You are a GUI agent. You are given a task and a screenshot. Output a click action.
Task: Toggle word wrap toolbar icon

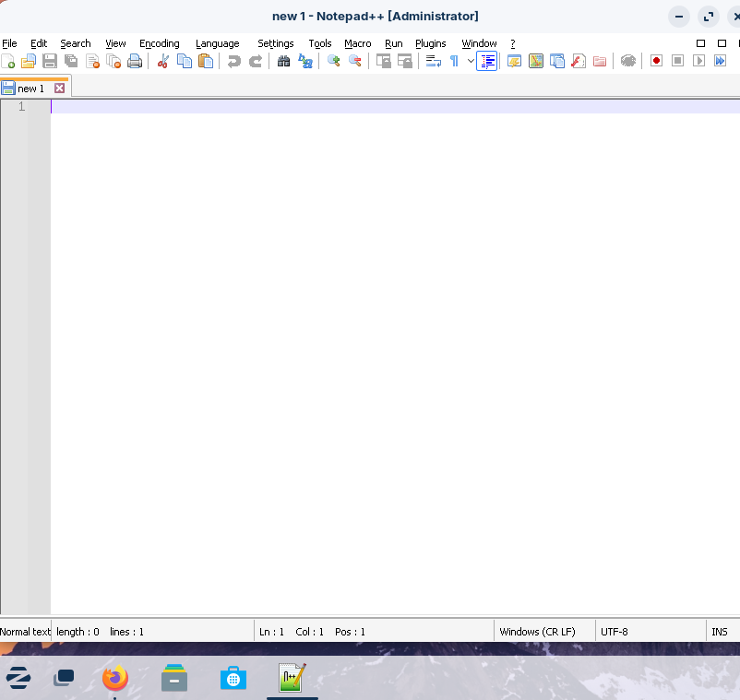click(x=434, y=61)
